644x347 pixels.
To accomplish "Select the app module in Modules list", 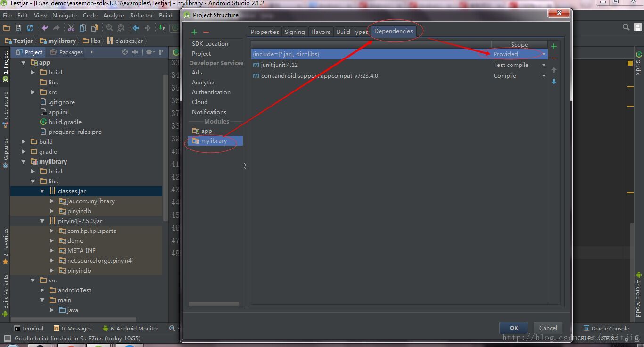I will 206,131.
